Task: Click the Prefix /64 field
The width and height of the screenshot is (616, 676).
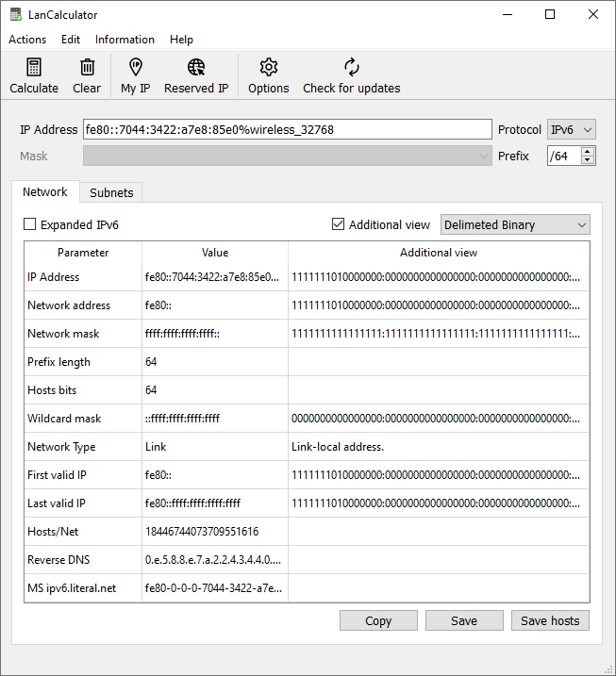Action: tap(564, 156)
